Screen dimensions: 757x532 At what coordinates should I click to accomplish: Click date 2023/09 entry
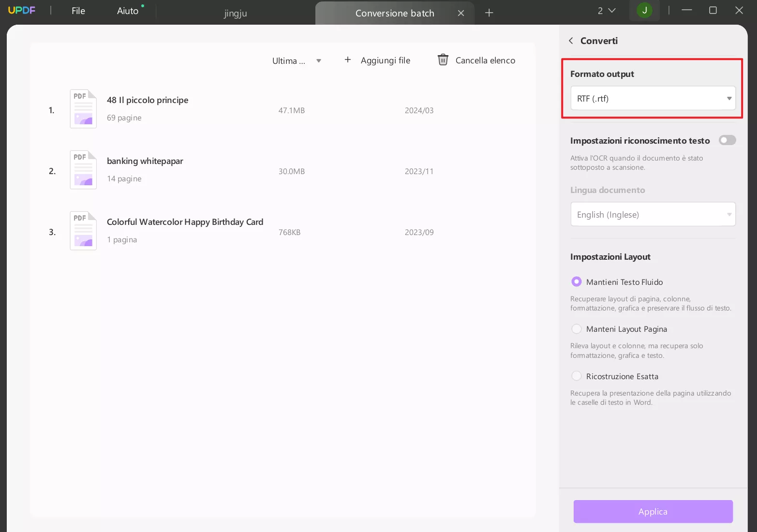419,233
